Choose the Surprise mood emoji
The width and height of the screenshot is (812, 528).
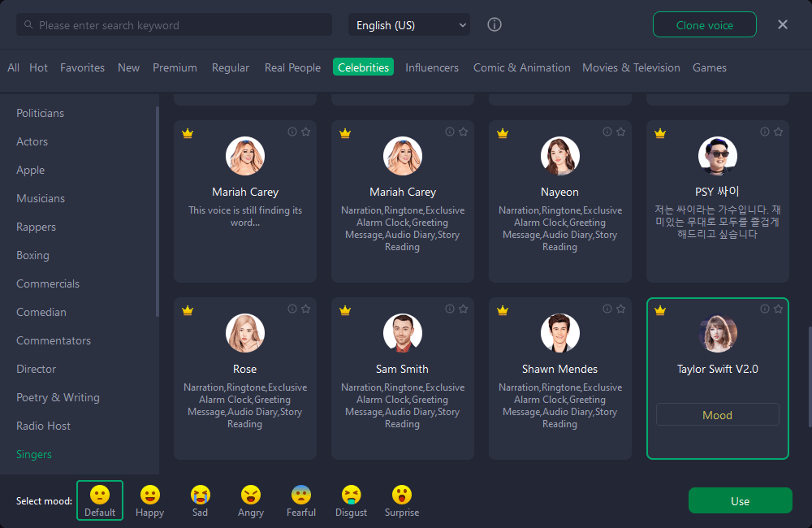(401, 500)
